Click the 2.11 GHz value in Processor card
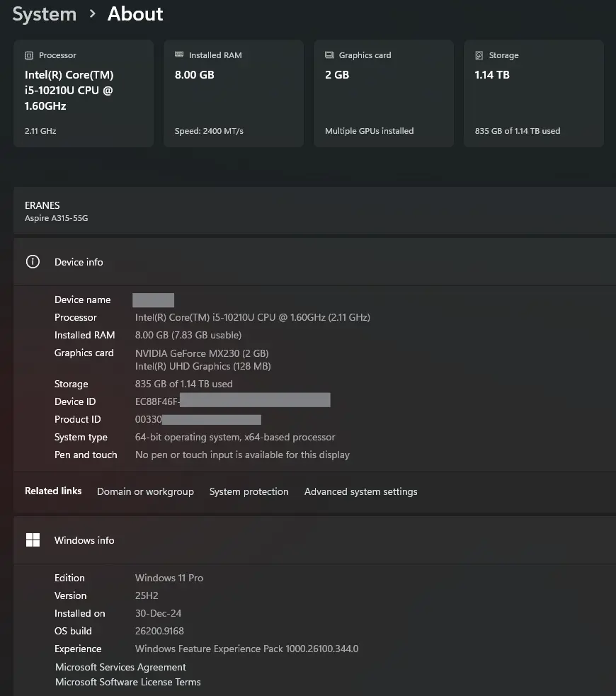616x696 pixels. click(x=40, y=131)
